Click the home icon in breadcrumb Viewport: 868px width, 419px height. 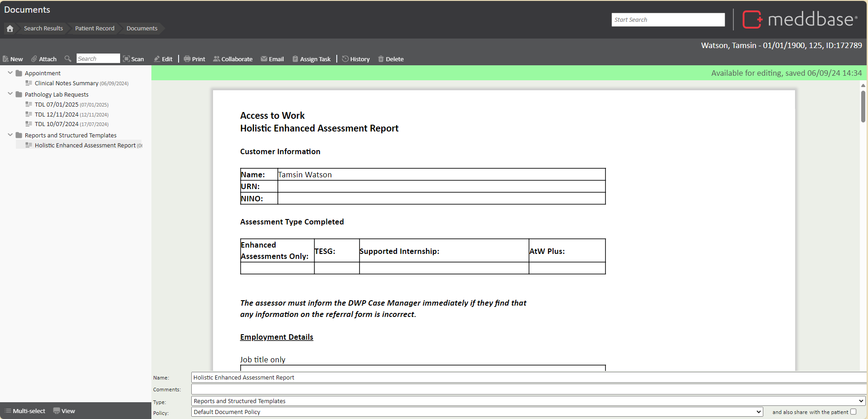pos(10,29)
